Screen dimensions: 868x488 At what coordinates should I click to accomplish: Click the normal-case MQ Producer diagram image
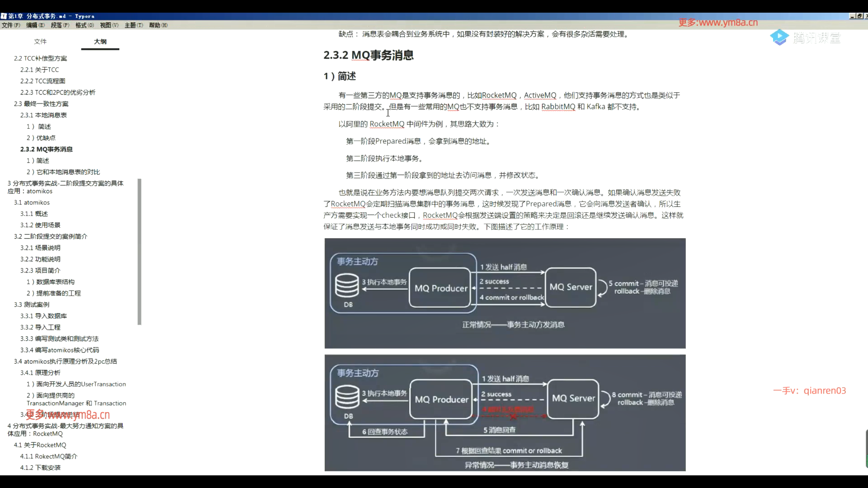(x=505, y=293)
